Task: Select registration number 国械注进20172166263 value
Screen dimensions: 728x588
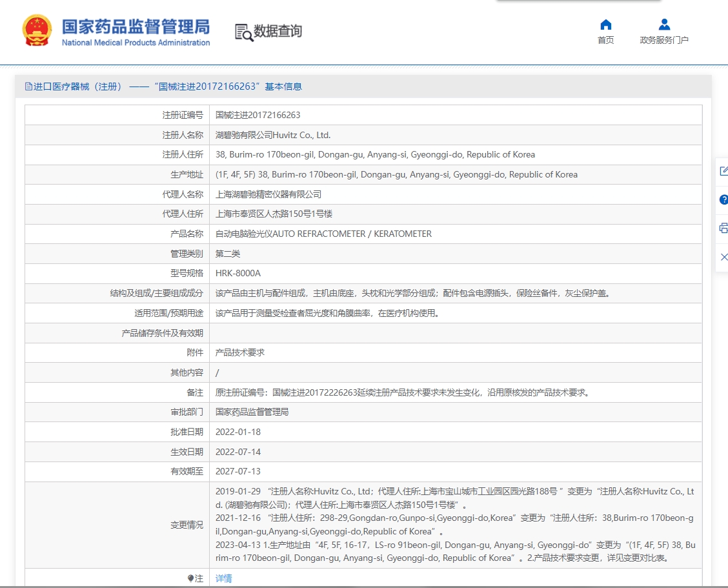Action: (x=258, y=115)
